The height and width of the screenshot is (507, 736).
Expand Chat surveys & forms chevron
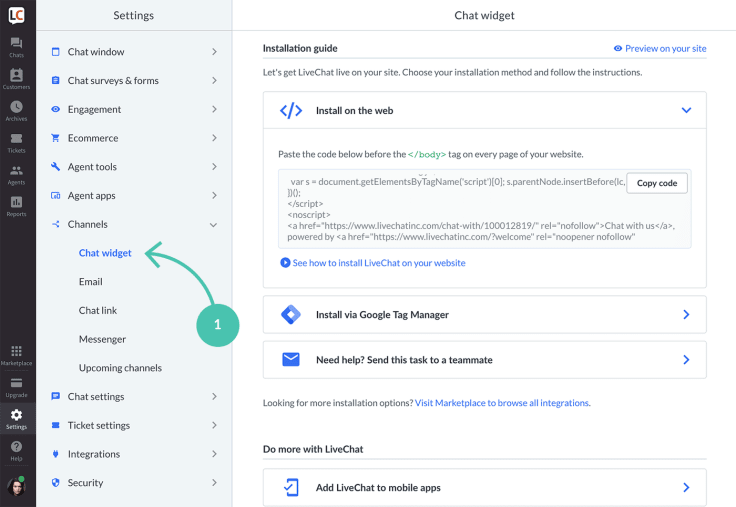pyautogui.click(x=214, y=80)
